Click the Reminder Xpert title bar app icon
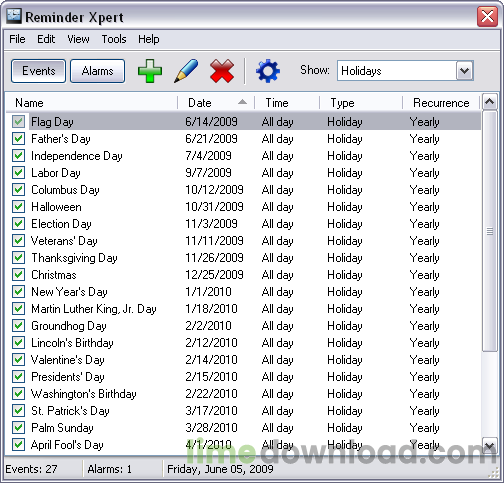The image size is (504, 483). [14, 16]
